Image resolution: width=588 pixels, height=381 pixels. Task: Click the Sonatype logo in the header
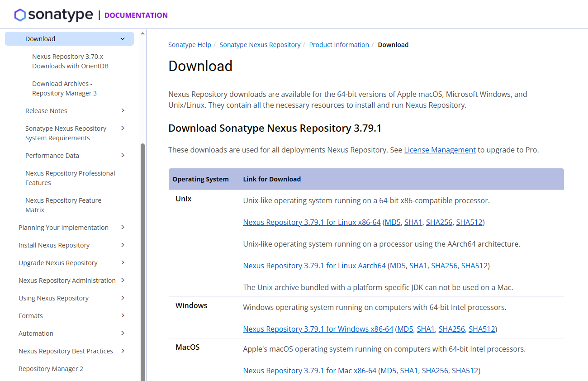coord(54,15)
